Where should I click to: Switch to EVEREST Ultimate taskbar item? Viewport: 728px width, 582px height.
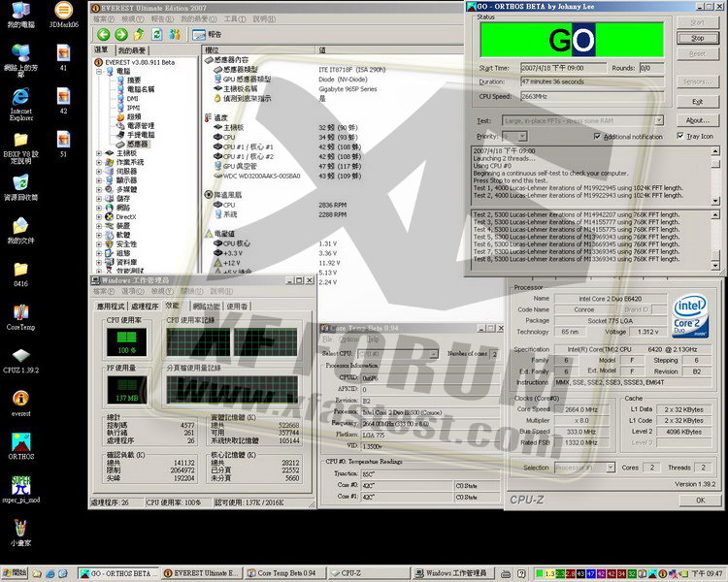(202, 573)
